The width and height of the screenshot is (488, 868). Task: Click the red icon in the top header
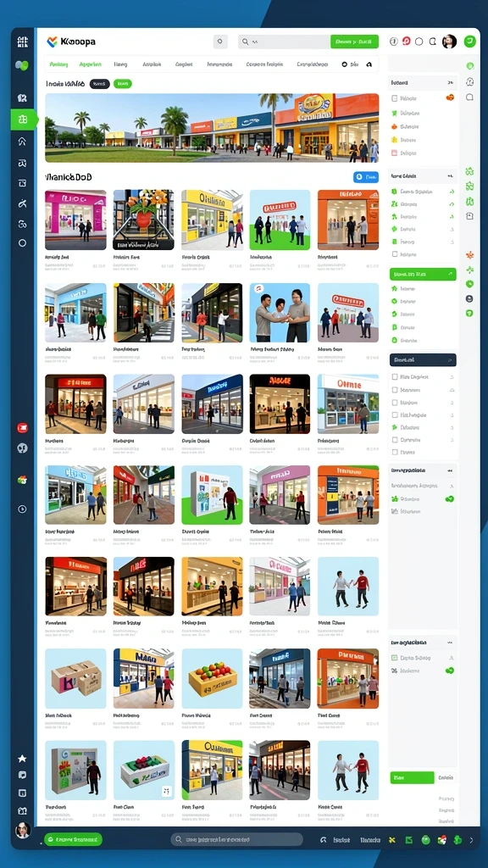406,42
